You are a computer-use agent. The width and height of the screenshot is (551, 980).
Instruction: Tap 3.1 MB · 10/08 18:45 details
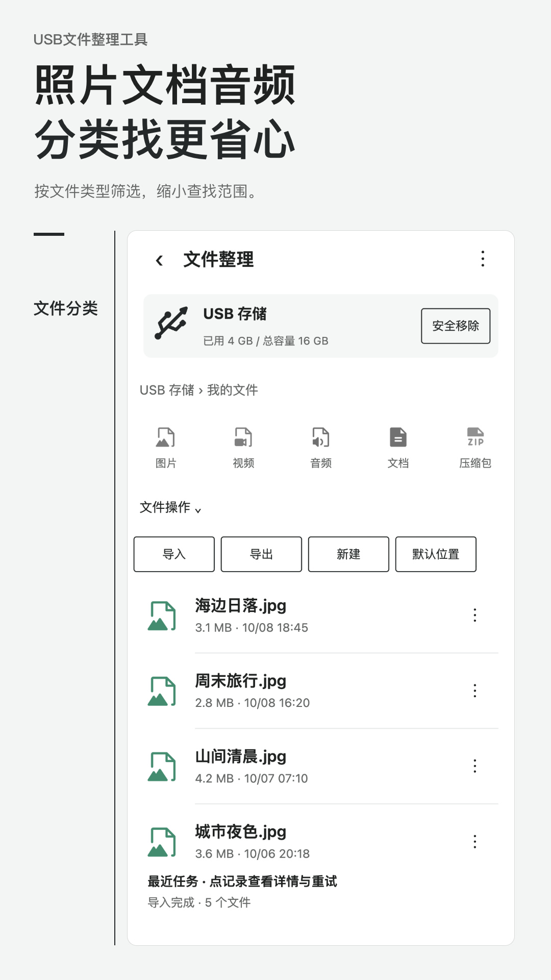252,628
